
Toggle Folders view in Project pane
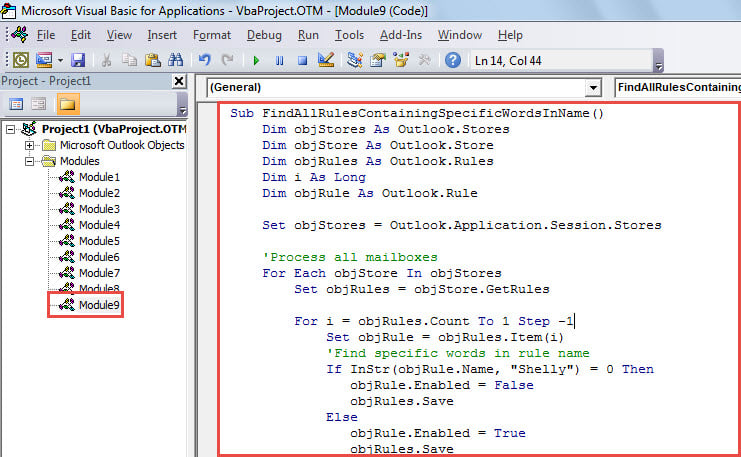pos(67,104)
